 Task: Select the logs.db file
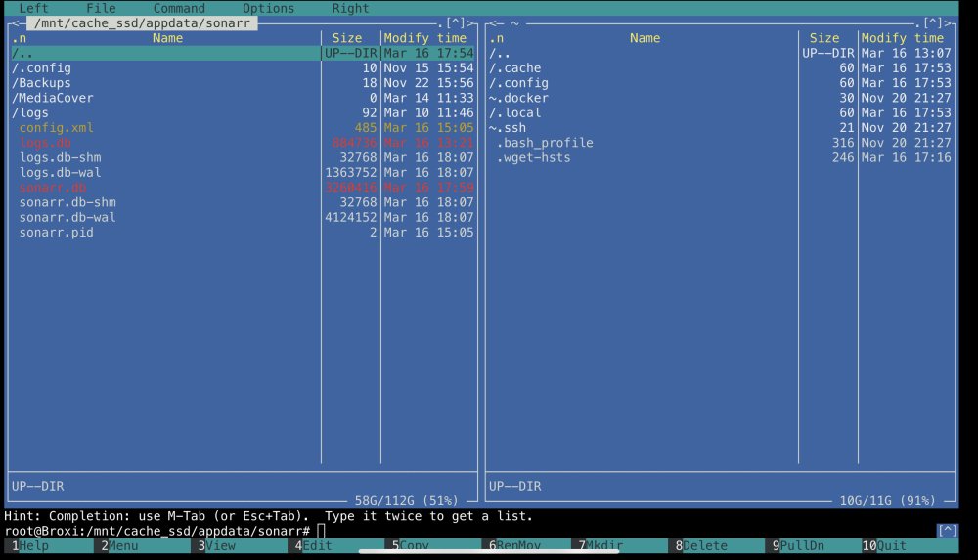point(243,143)
